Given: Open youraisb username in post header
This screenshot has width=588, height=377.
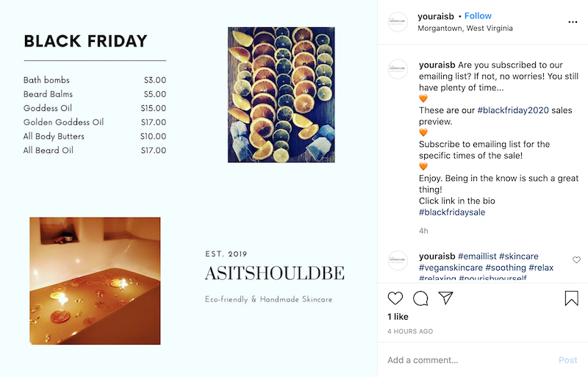Looking at the screenshot, I should pyautogui.click(x=437, y=16).
